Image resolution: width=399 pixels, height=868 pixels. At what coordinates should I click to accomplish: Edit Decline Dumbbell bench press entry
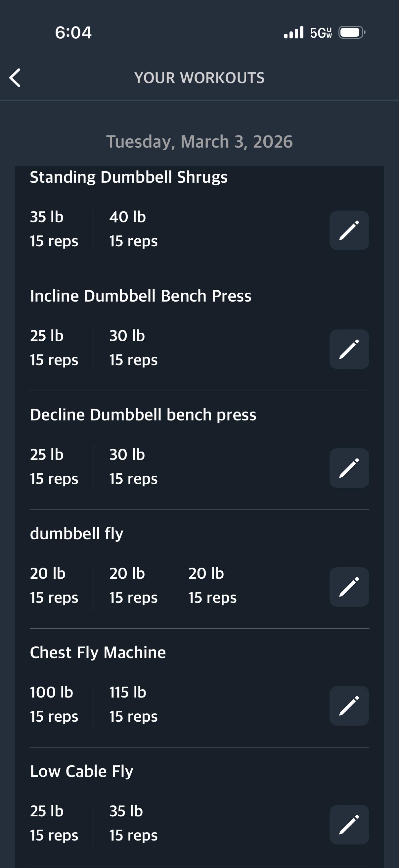coord(349,468)
